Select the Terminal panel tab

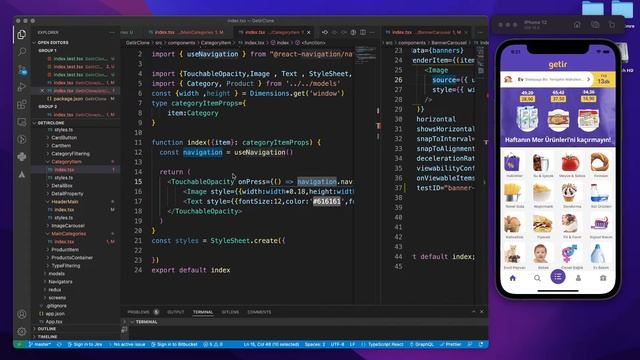(203, 312)
